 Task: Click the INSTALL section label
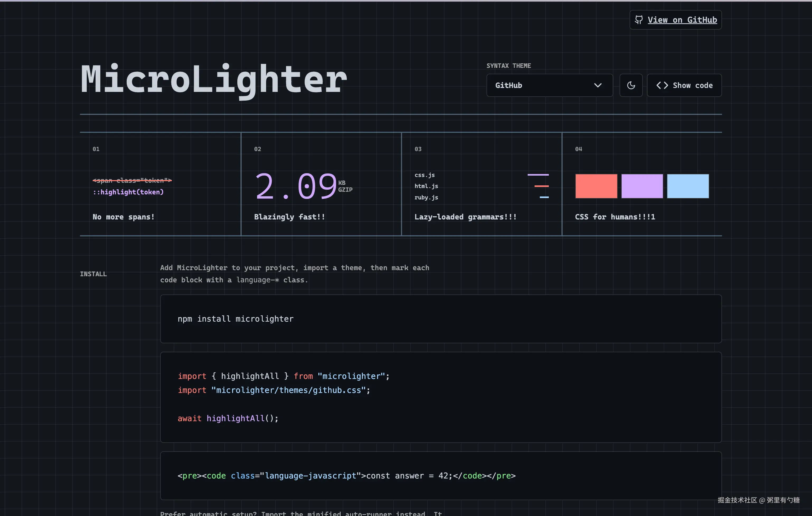coord(93,274)
